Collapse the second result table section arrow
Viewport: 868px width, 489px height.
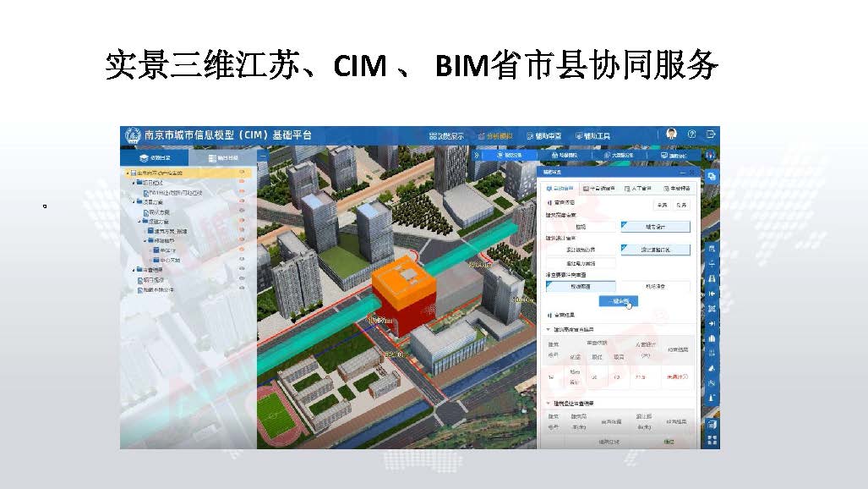point(548,404)
